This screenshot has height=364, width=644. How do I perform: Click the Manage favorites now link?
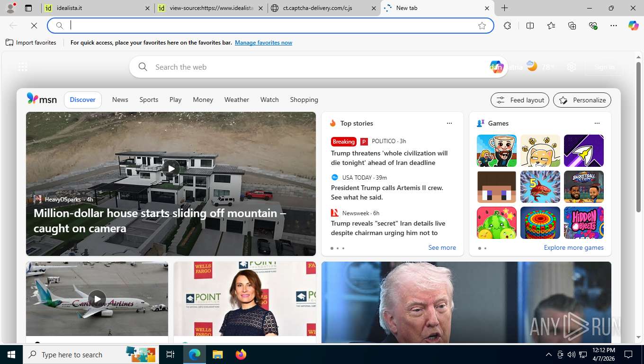pos(263,43)
